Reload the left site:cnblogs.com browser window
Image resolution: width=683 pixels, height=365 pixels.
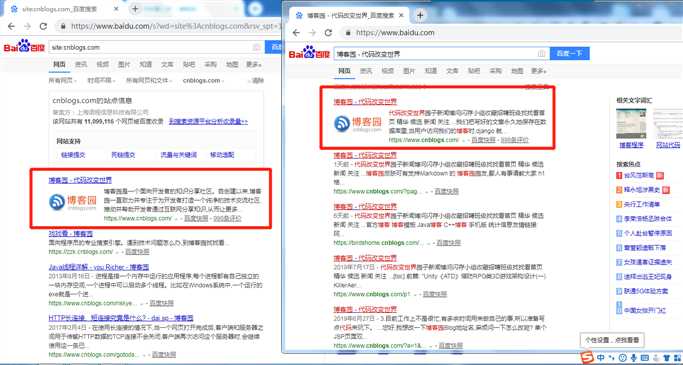[43, 26]
